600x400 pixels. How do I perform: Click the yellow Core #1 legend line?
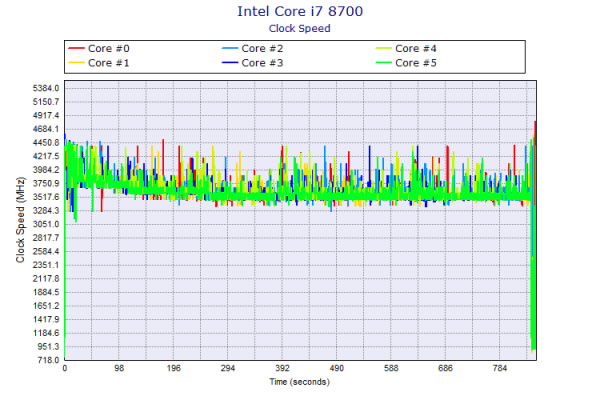tap(76, 63)
